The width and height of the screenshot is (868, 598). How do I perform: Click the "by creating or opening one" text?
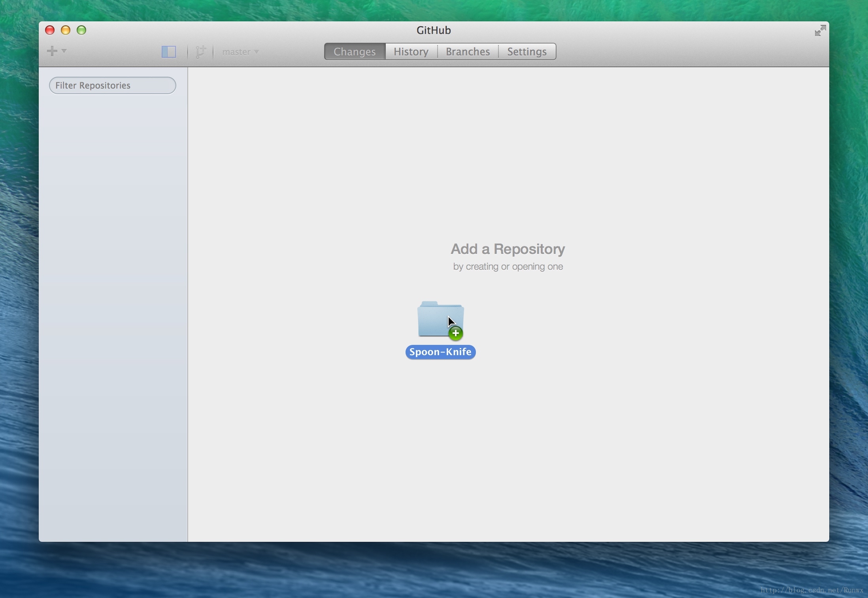coord(508,267)
